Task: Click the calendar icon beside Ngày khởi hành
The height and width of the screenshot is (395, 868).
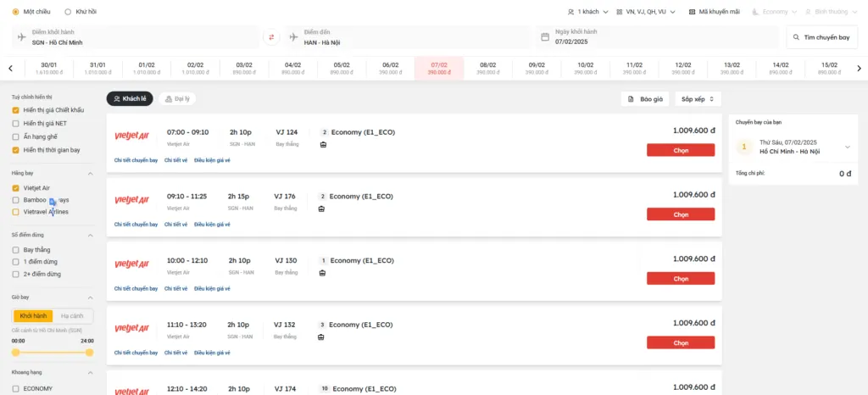Action: [x=545, y=36]
